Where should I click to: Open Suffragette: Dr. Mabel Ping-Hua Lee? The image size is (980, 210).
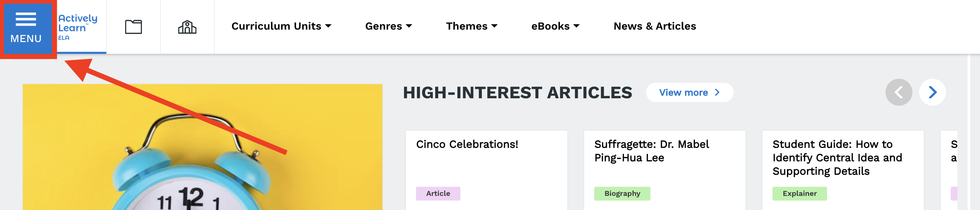point(651,151)
